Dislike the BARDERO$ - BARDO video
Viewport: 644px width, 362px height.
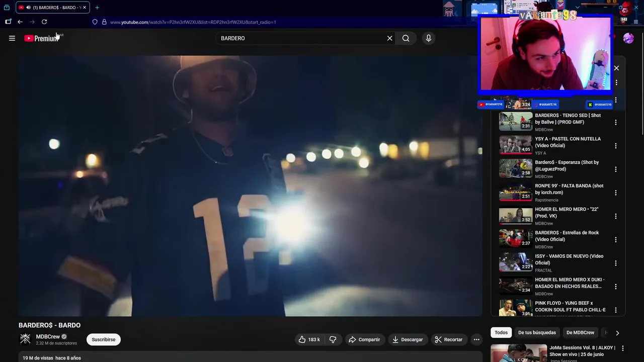point(333,339)
